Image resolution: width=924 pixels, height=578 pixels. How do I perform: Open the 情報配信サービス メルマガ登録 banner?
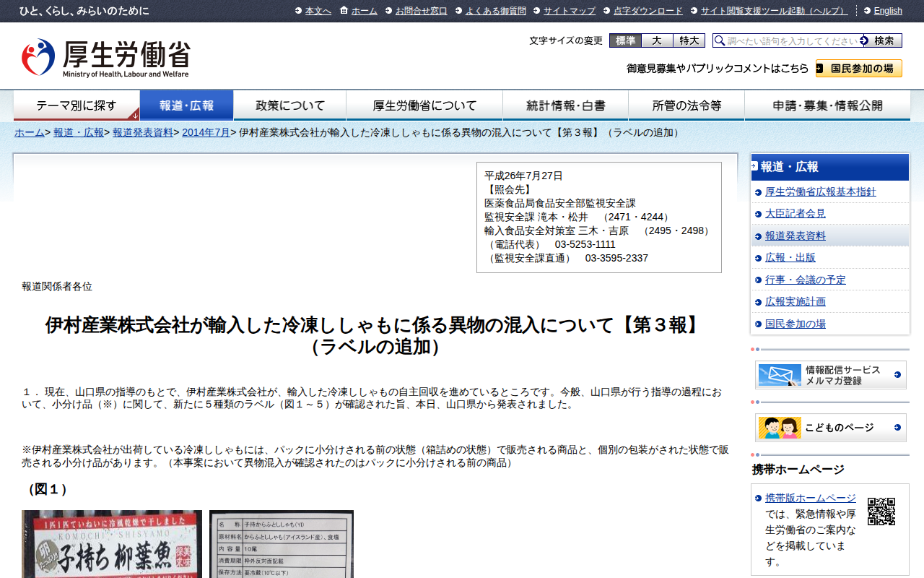click(831, 375)
